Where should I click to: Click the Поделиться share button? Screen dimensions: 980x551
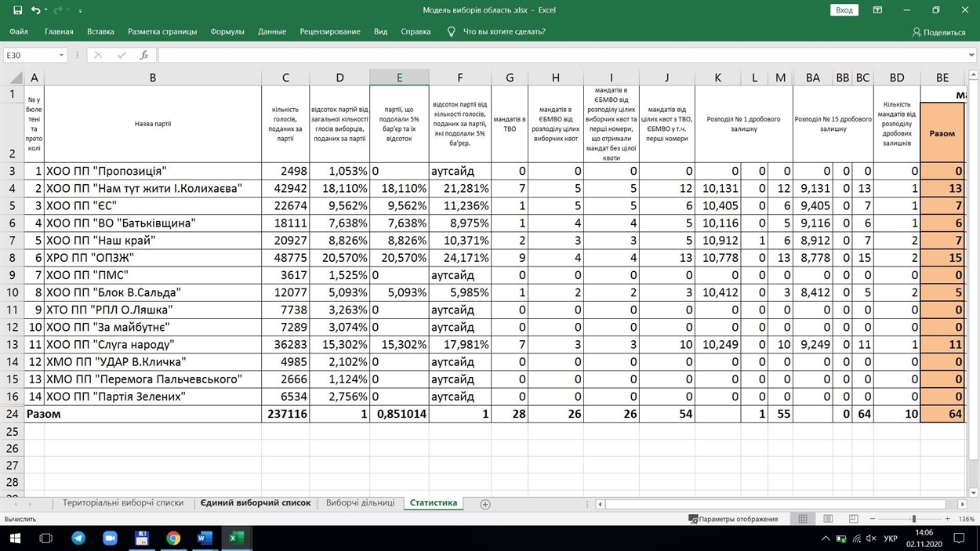[938, 32]
